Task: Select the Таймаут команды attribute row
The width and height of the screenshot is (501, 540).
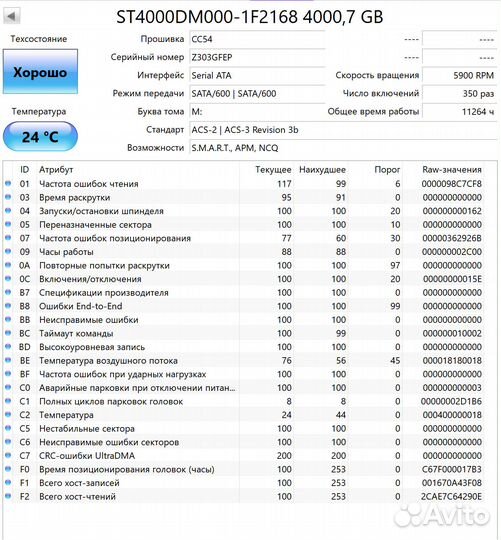Action: pyautogui.click(x=243, y=333)
